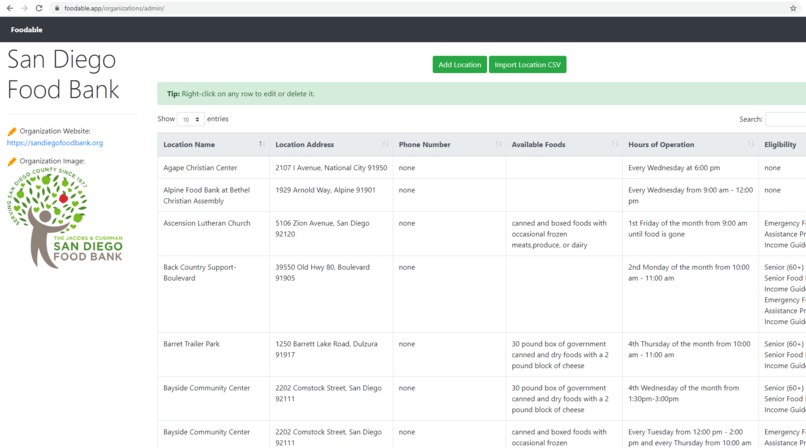The width and height of the screenshot is (806, 448).
Task: Click address 1929 Arnold Way, Alpine 91901
Action: 325,190
